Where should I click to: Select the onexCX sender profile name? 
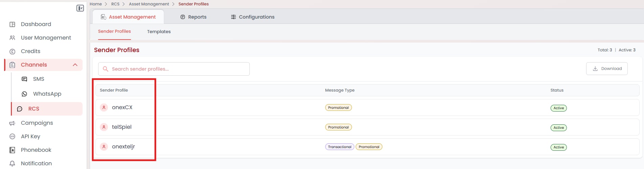(122, 107)
